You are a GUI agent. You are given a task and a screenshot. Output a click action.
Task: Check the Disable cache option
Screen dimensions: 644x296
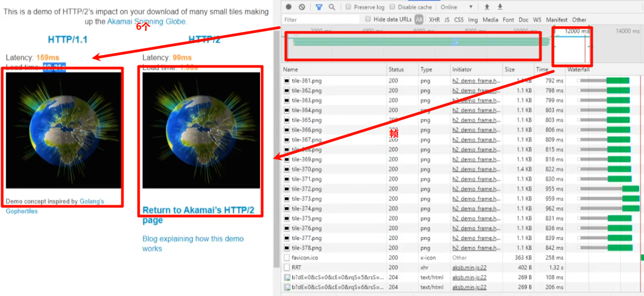(393, 7)
